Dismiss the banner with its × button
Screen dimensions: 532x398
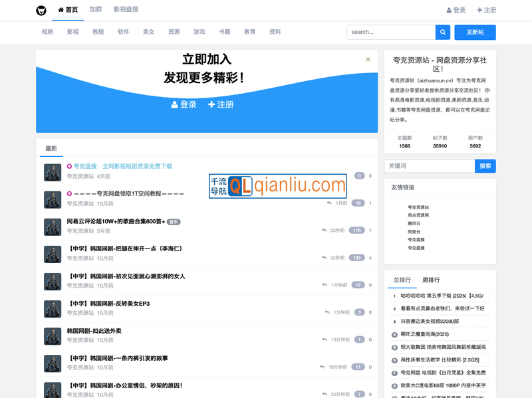click(x=368, y=58)
